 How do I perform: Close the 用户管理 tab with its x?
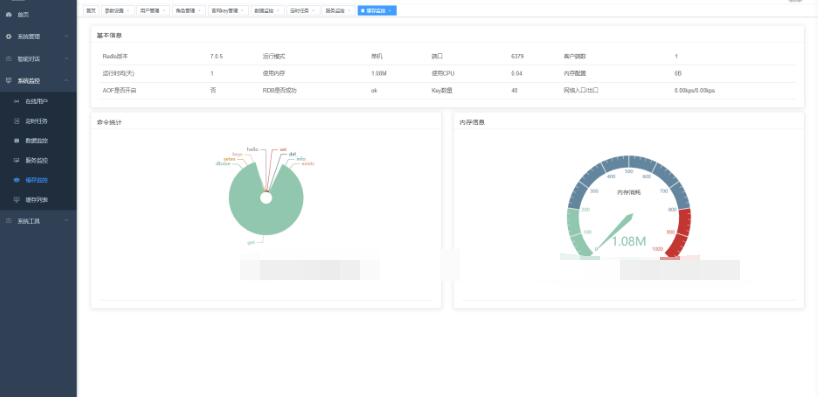(x=164, y=11)
